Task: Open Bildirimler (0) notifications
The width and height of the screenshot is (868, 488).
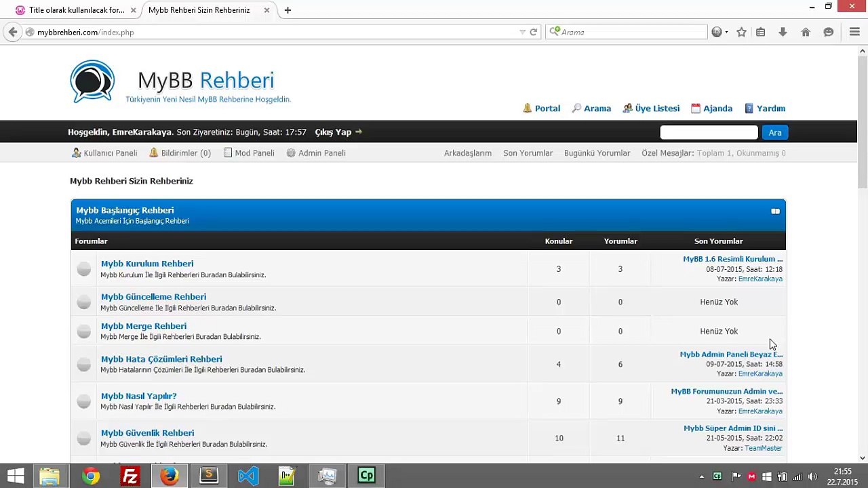Action: [x=180, y=153]
